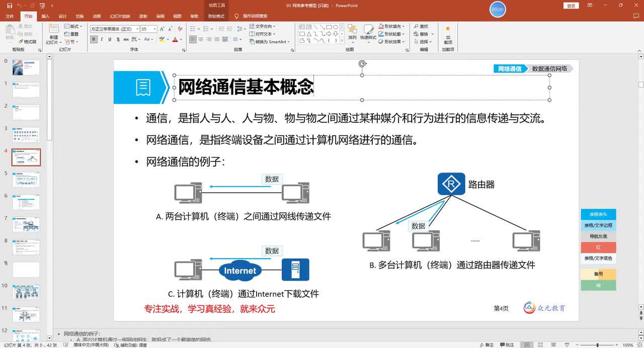Toggle strikethrough (abc) formatting
The width and height of the screenshot is (644, 348).
point(126,39)
